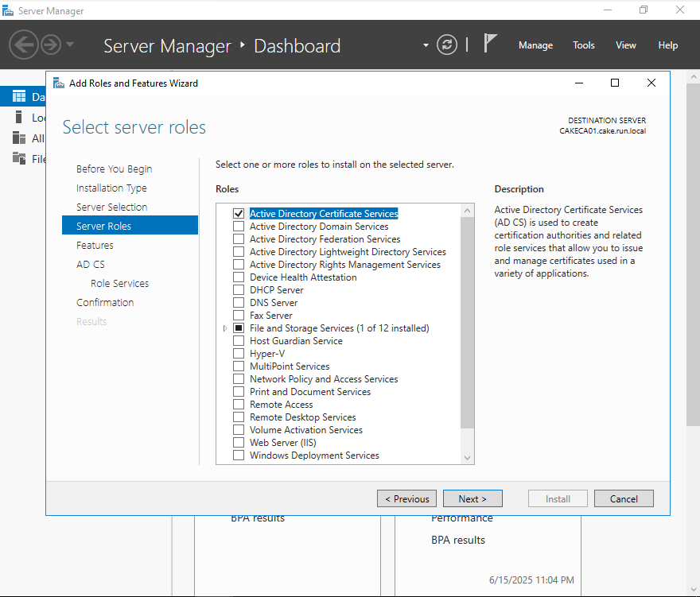Check Print and Document Services

(x=239, y=392)
